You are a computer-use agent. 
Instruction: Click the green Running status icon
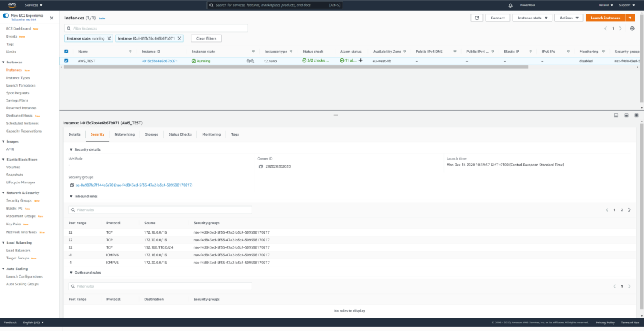(x=194, y=61)
